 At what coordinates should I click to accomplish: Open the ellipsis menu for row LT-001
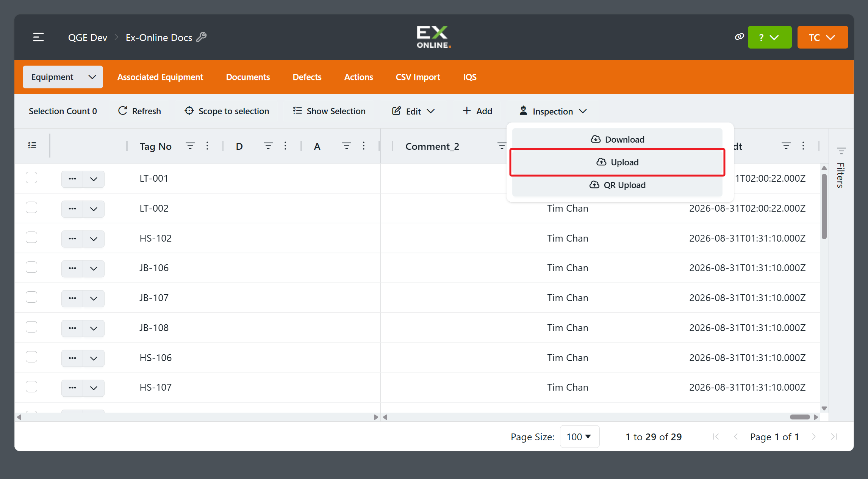pos(72,179)
